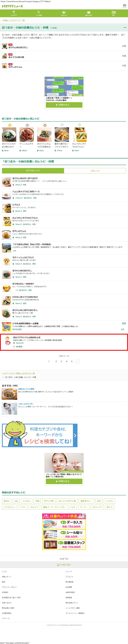Image resolution: width=128 pixels, height=644 pixels.
Task: Collapse the category header with minus icon
Action: coord(125,28)
